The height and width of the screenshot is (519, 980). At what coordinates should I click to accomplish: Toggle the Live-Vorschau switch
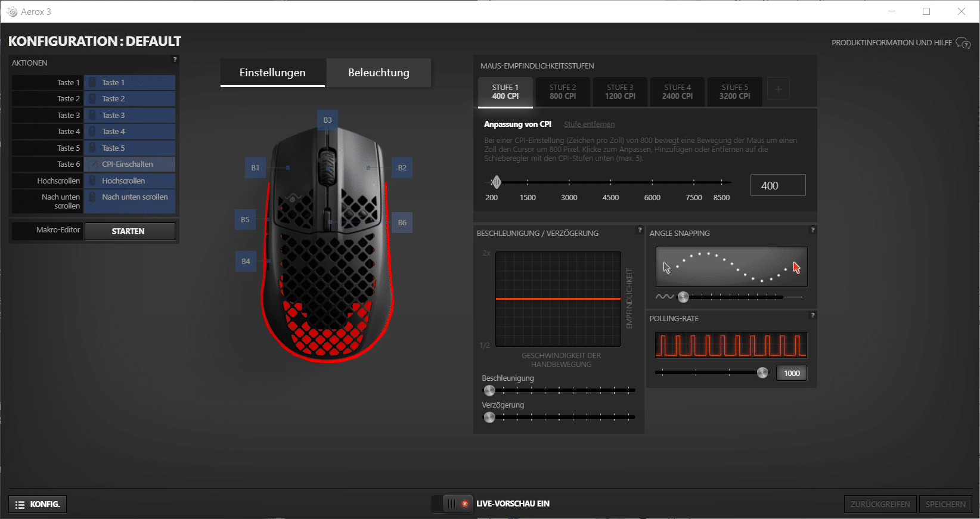(453, 504)
